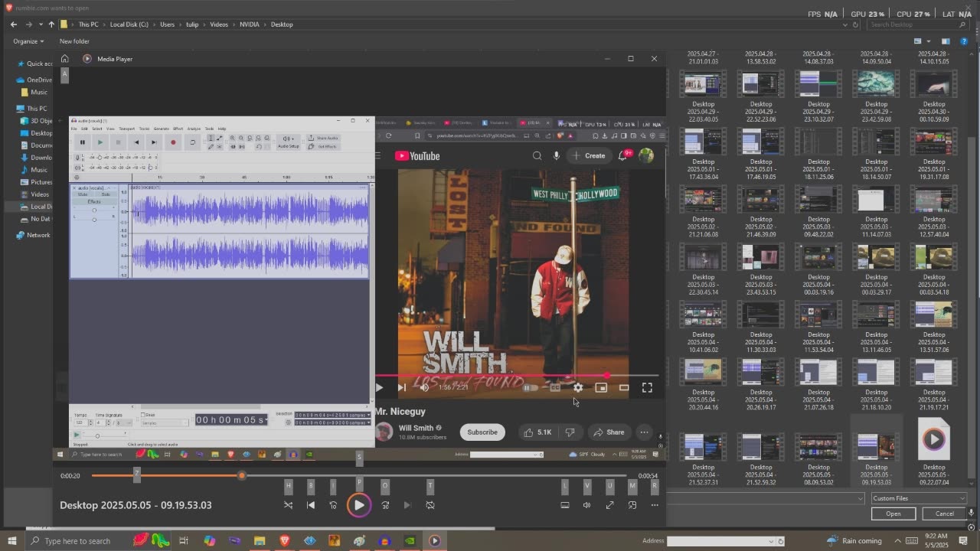Refresh the Desktop folder listing
This screenshot has width=980, height=551.
[x=856, y=24]
